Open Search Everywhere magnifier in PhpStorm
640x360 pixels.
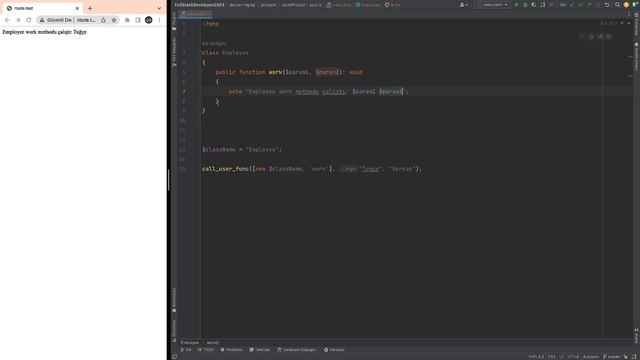point(617,5)
